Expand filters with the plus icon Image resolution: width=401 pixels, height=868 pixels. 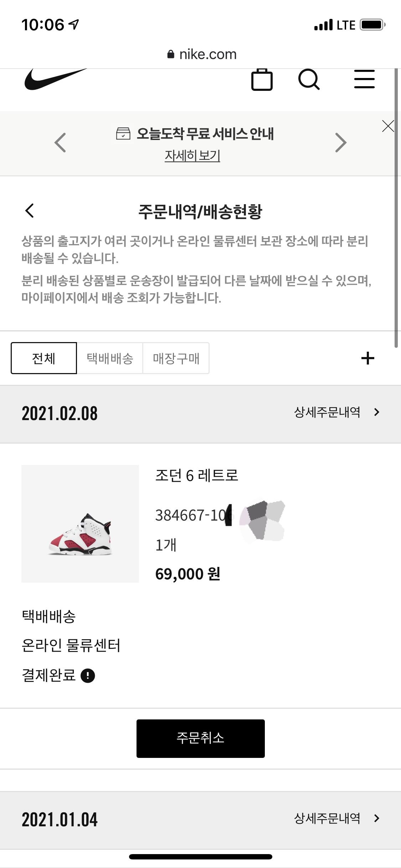[x=367, y=358]
